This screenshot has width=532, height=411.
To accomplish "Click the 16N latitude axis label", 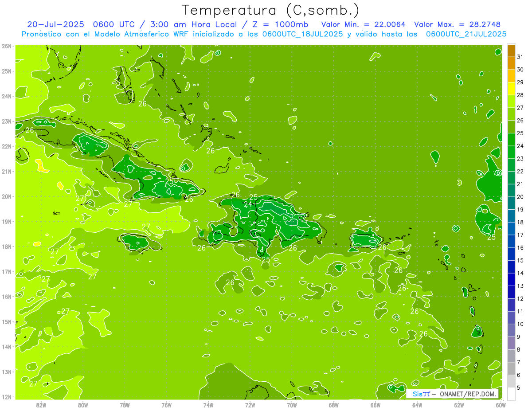I will pyautogui.click(x=6, y=297).
